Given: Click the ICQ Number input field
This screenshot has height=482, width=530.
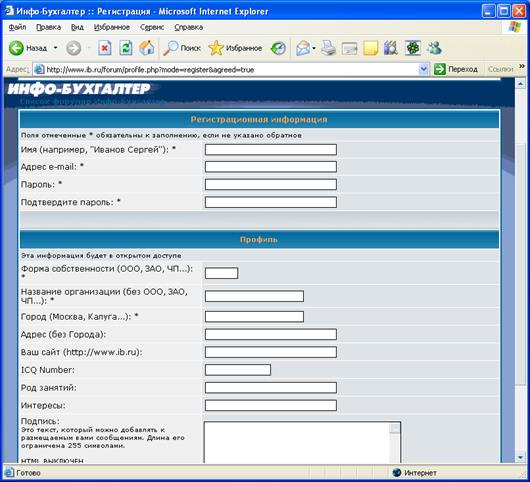Looking at the screenshot, I should point(238,370).
